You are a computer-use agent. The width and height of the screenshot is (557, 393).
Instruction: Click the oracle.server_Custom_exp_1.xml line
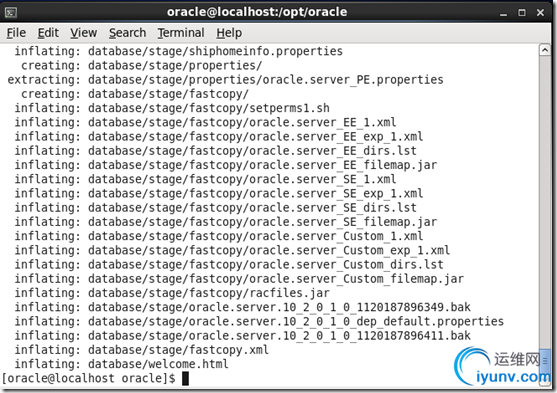coord(232,250)
